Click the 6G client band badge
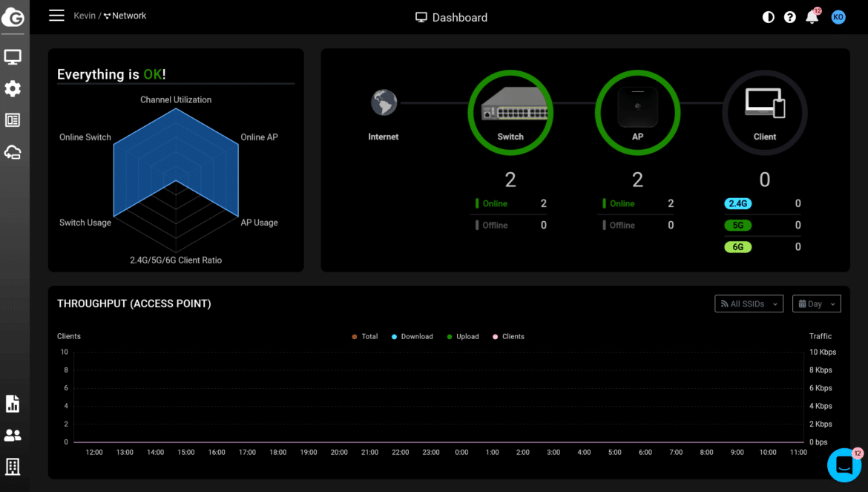The image size is (868, 492). [738, 247]
